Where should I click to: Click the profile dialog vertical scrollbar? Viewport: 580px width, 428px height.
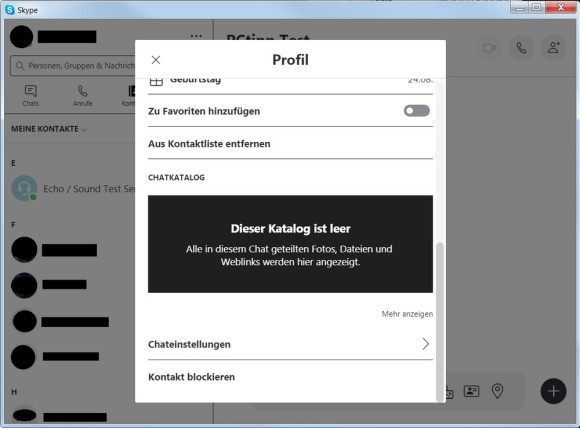(440, 321)
